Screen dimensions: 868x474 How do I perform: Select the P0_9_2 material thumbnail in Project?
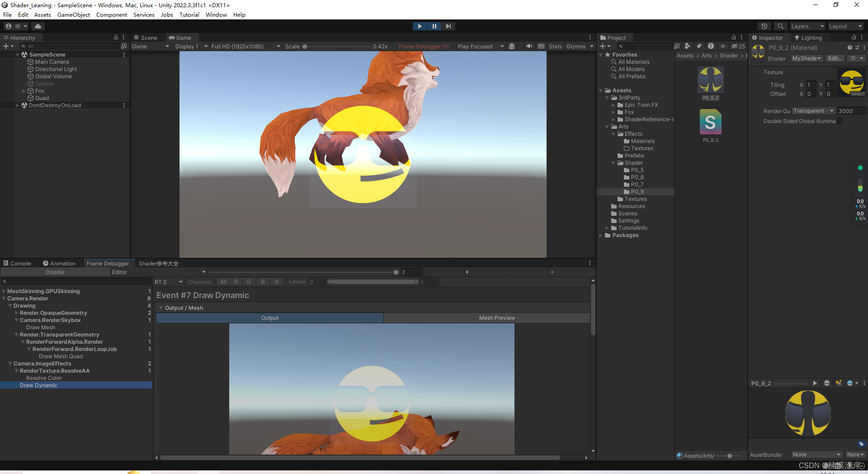tap(711, 80)
